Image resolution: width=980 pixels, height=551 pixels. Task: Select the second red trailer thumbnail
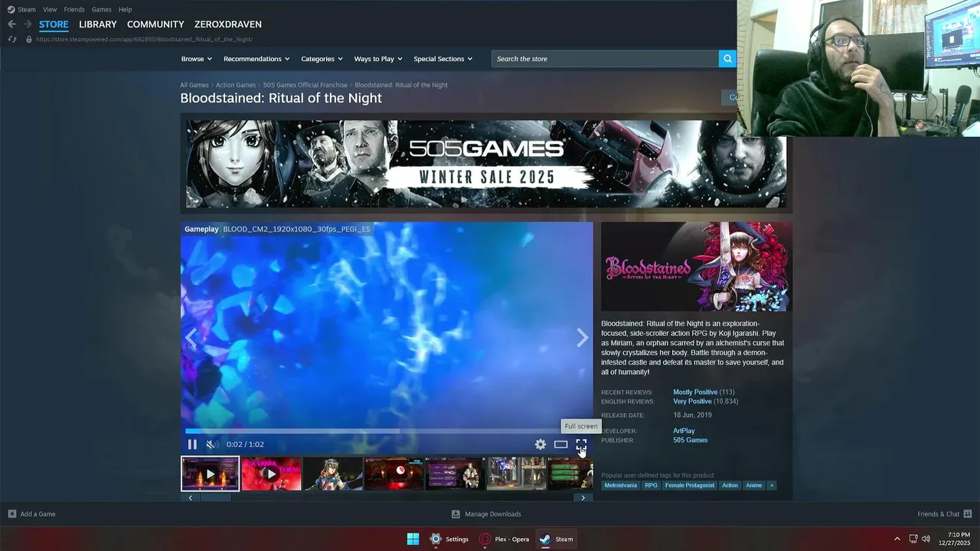(x=271, y=474)
